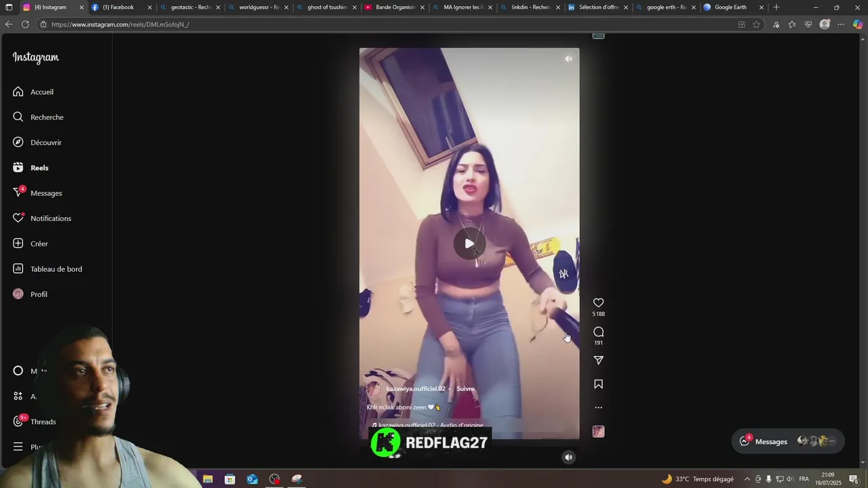Switch to the Facebook tab
The image size is (868, 488).
tap(121, 7)
